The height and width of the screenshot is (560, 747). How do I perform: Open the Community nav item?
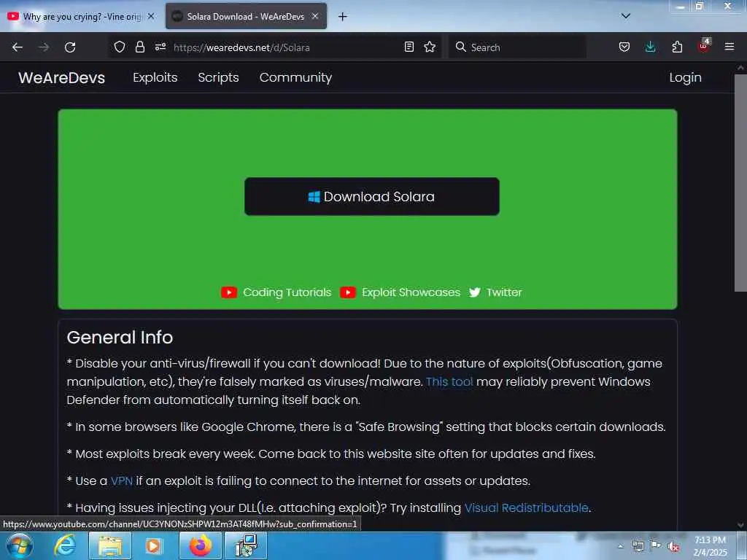click(x=295, y=77)
